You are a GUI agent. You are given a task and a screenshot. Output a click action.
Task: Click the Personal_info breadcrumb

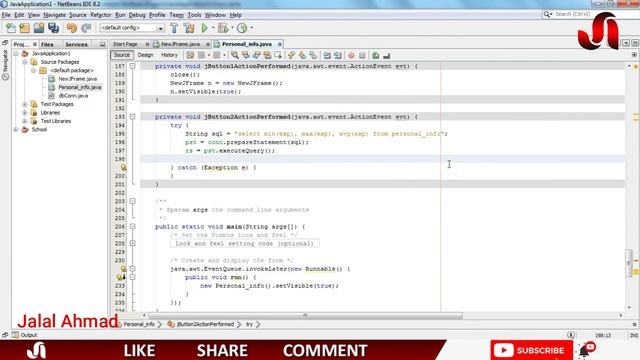(x=139, y=324)
